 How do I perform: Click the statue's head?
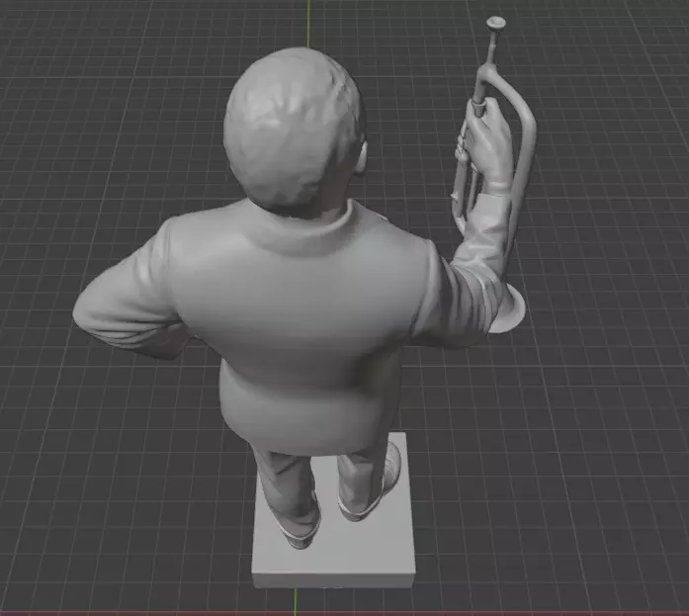pyautogui.click(x=294, y=131)
